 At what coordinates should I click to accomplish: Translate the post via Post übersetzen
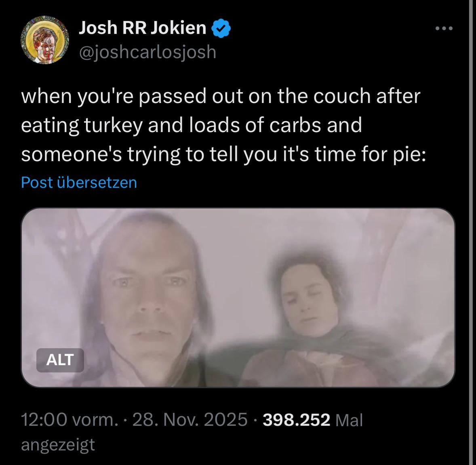[79, 183]
